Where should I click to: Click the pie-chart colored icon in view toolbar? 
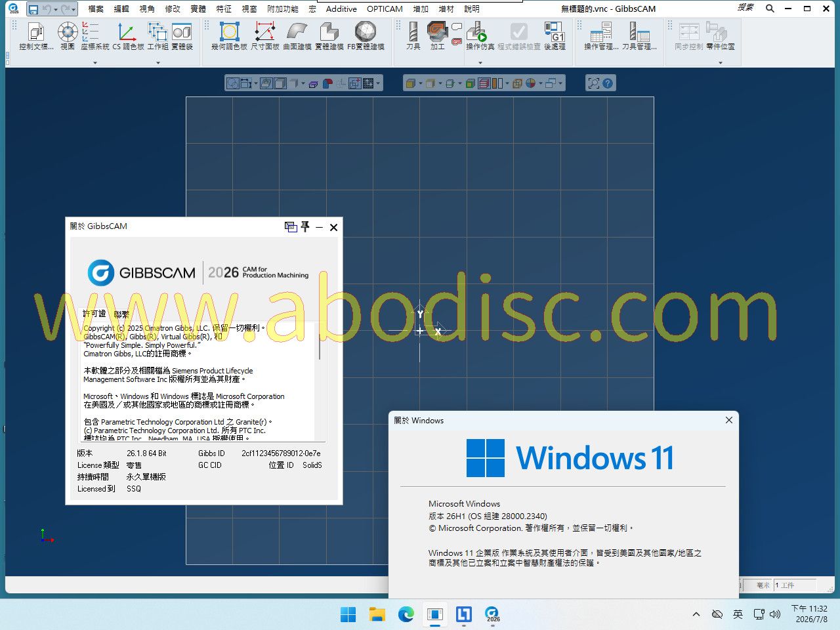click(530, 83)
